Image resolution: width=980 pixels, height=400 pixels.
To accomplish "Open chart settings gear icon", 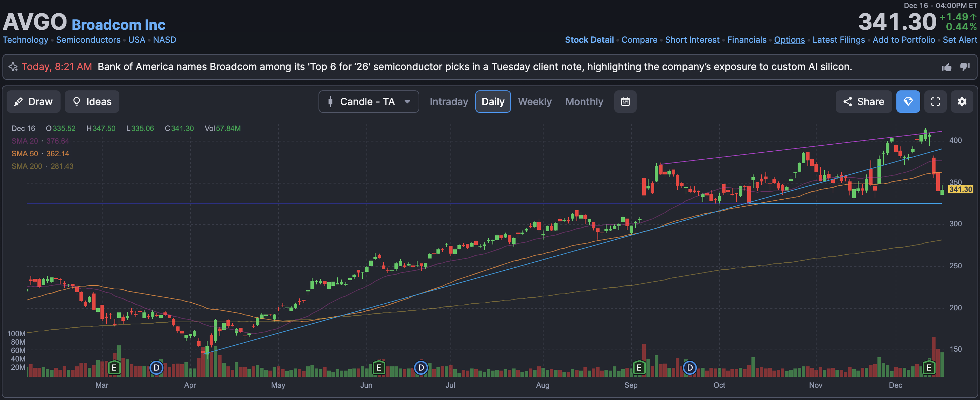I will coord(962,102).
